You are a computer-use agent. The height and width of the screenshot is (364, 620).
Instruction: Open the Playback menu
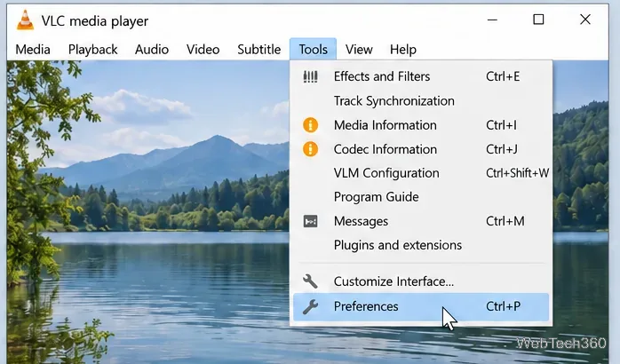93,50
